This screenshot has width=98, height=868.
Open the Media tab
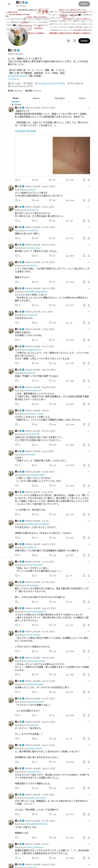coord(82,98)
